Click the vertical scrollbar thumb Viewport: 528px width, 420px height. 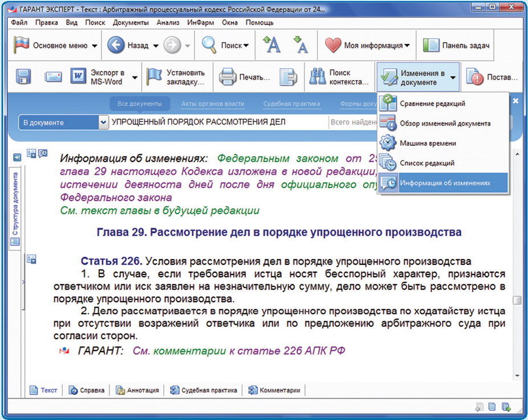coord(517,301)
